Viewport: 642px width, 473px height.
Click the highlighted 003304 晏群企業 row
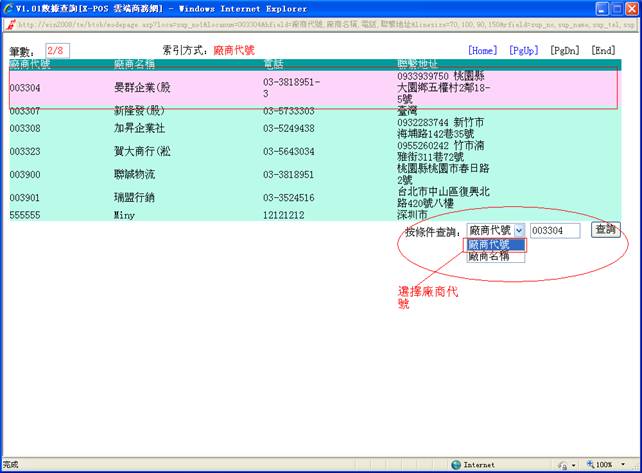200,87
